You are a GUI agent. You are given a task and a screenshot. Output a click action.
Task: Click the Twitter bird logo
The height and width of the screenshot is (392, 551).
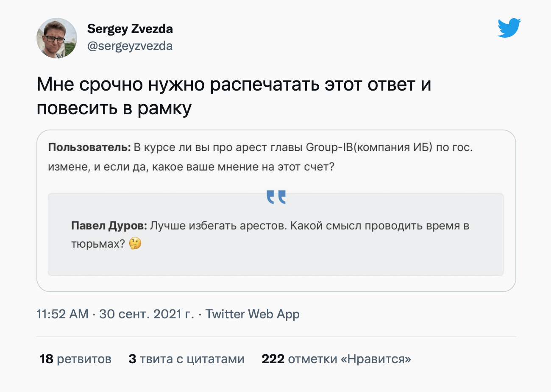click(509, 28)
